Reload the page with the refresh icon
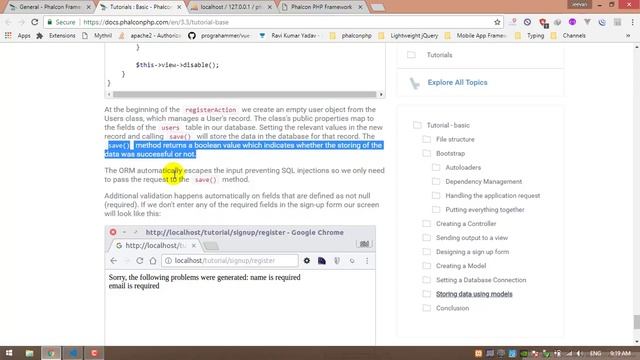Viewport: 640px width, 360px height. pyautogui.click(x=35, y=22)
